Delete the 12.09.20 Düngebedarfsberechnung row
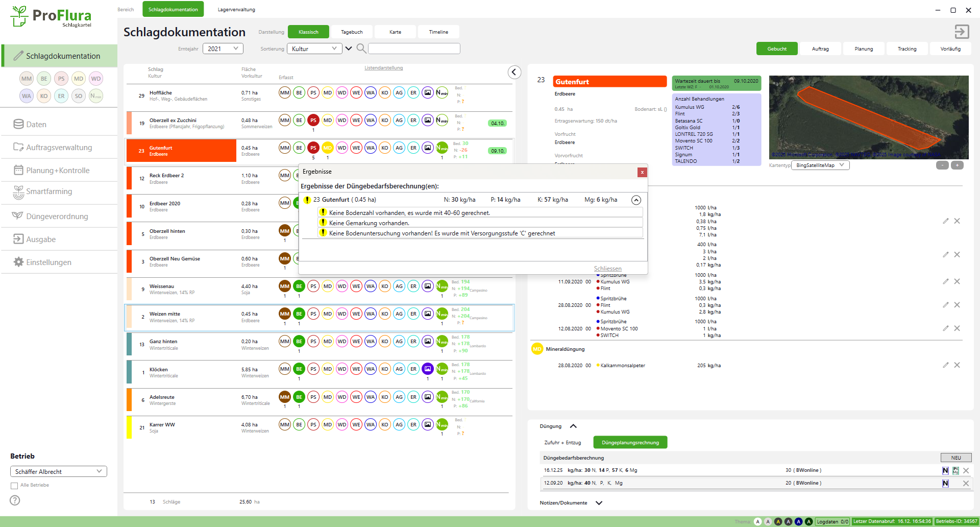Screen dimensions: 980x527 click(966, 483)
